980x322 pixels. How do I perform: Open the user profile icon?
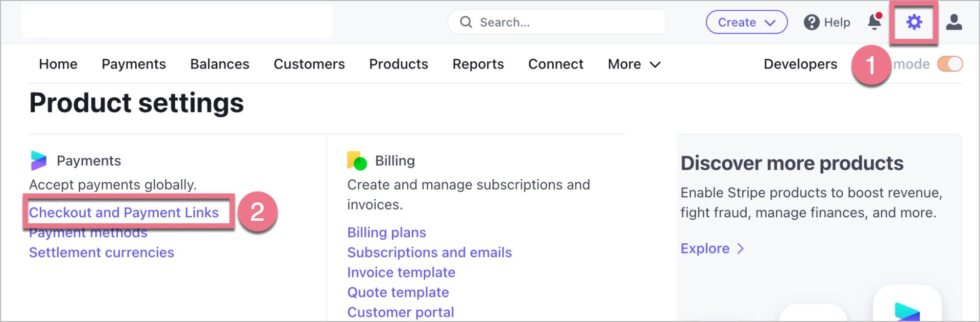953,22
